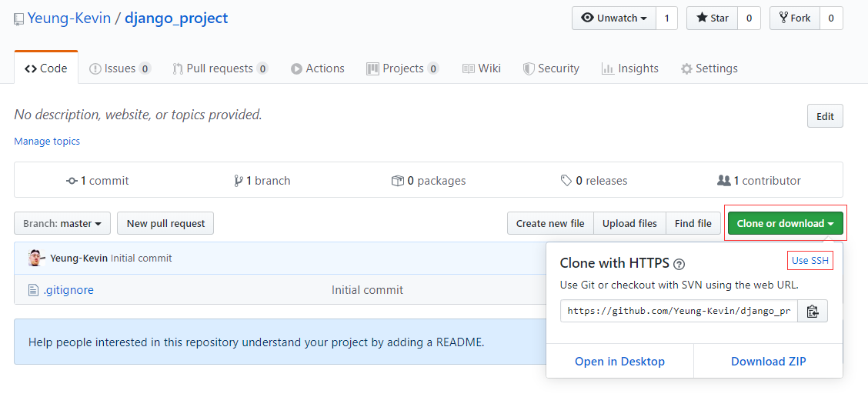
Task: Click the Yeung-Kevin avatar thumbnail
Action: [36, 258]
